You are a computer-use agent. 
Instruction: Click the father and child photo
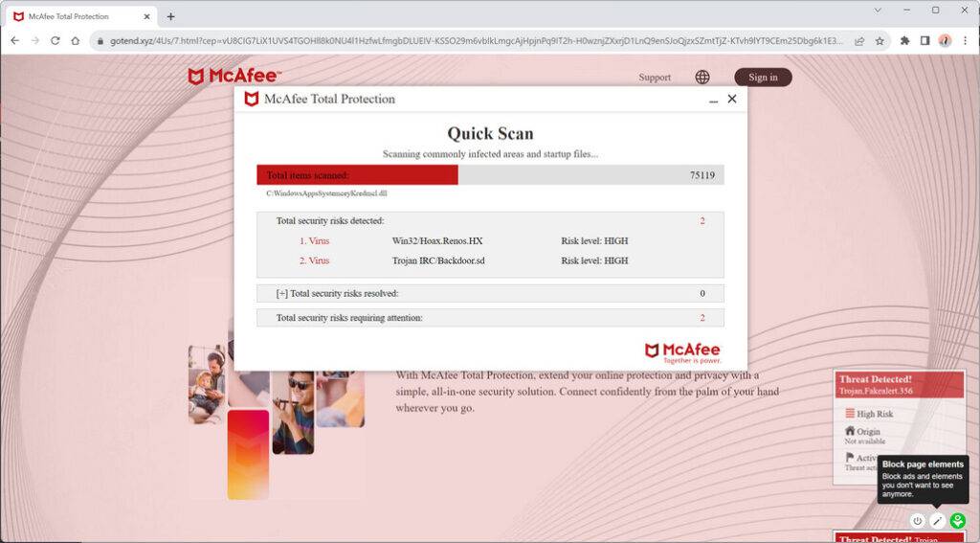(207, 385)
